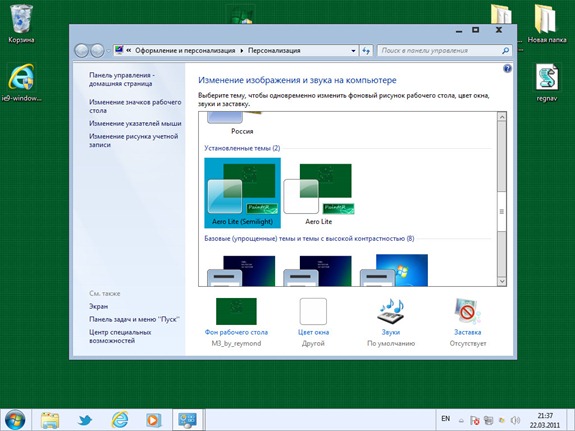This screenshot has width=575, height=431.
Task: Open Изменение значков рабочего стола link
Action: [x=135, y=106]
